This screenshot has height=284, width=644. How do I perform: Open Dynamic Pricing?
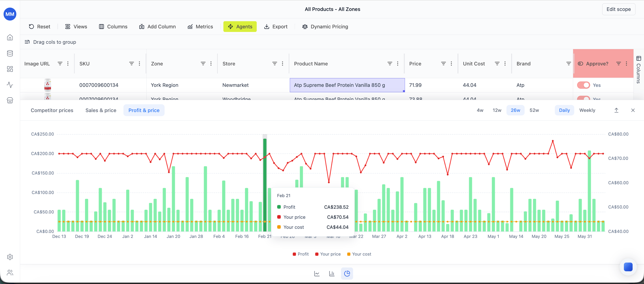pyautogui.click(x=325, y=26)
